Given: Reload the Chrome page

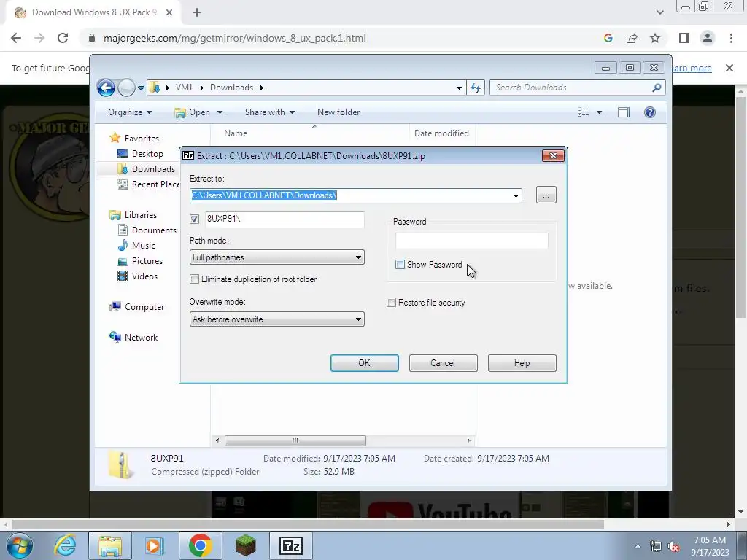Looking at the screenshot, I should [x=63, y=38].
